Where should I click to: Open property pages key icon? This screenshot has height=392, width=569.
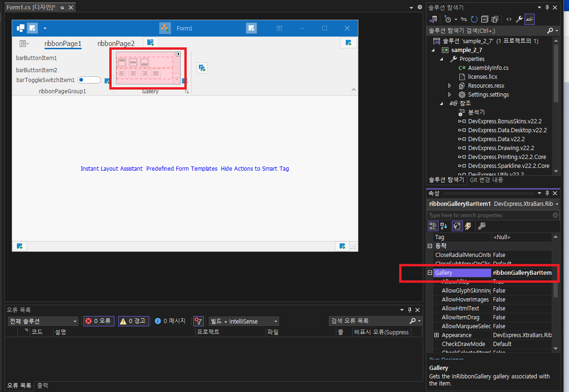coord(481,226)
